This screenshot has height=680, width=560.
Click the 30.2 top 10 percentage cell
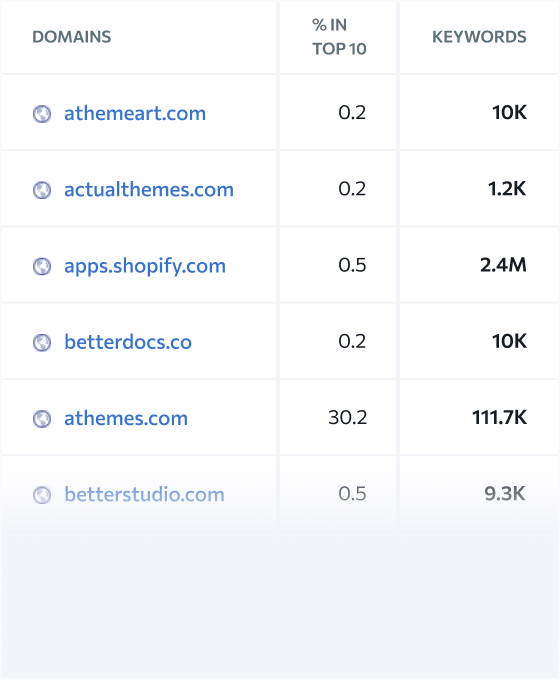[347, 418]
